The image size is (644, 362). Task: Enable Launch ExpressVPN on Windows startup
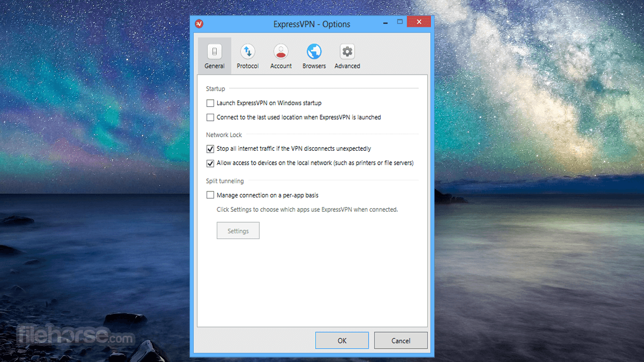point(210,103)
